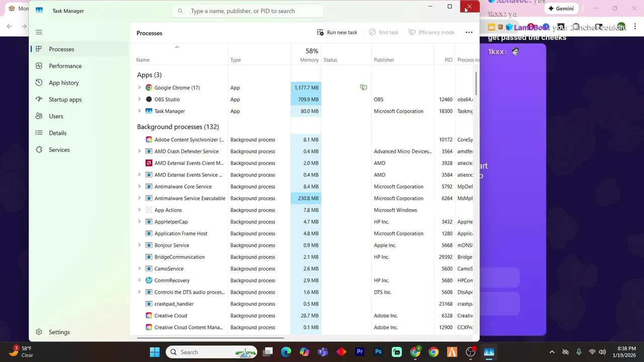Image resolution: width=644 pixels, height=362 pixels.
Task: Sort by the Status column header
Action: 346,54
